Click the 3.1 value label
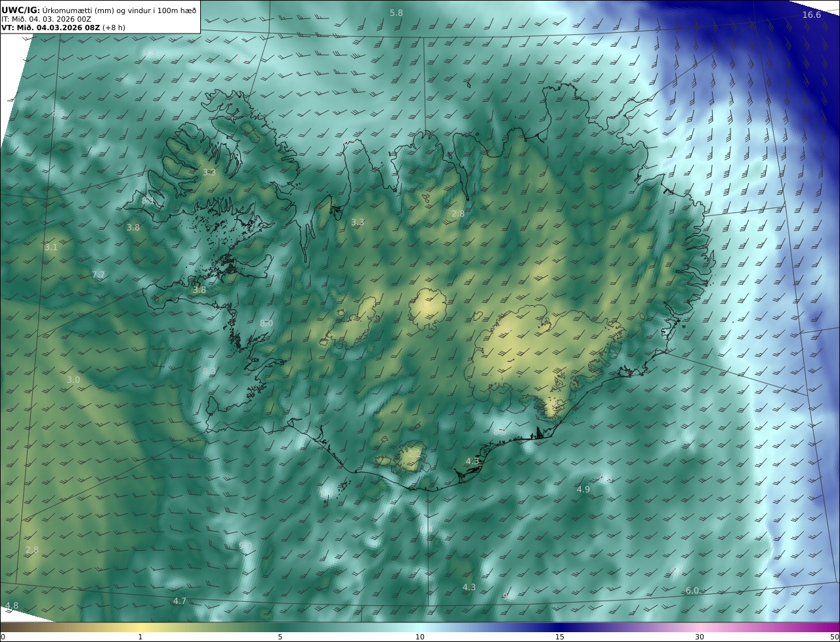840x642 pixels. (x=51, y=247)
